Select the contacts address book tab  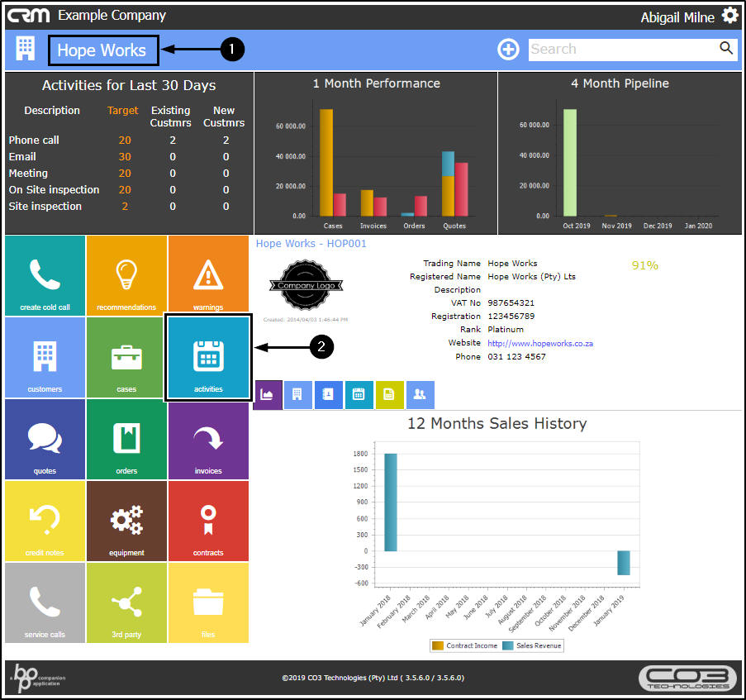pos(328,394)
